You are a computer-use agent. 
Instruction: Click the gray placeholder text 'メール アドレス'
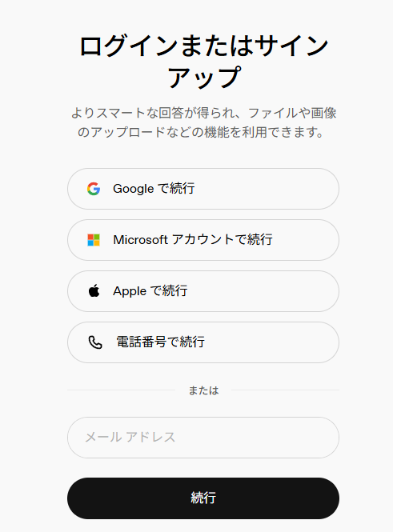point(130,437)
